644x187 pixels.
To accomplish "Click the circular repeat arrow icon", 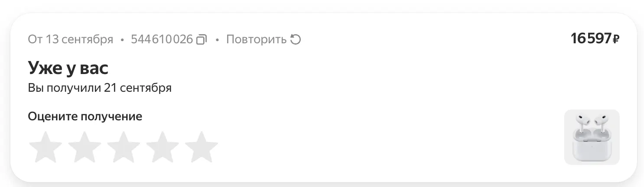I will pyautogui.click(x=295, y=40).
